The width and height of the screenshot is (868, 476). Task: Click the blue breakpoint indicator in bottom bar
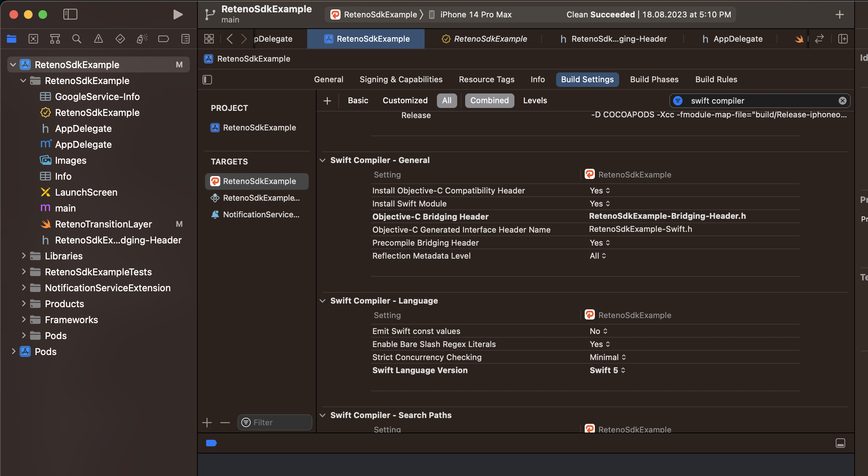(x=211, y=443)
